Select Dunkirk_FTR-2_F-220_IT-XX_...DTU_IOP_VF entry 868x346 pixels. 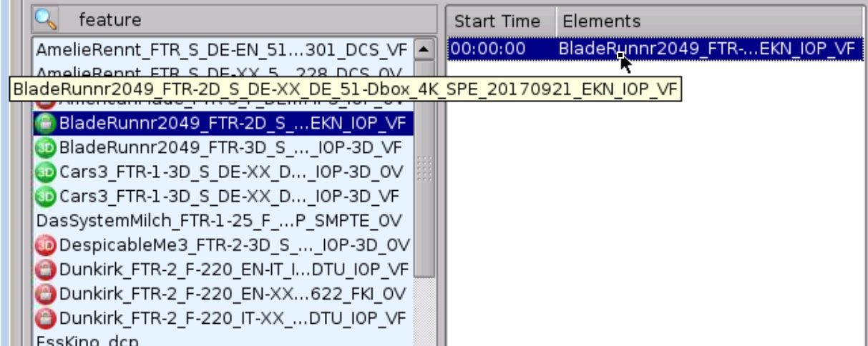223,317
